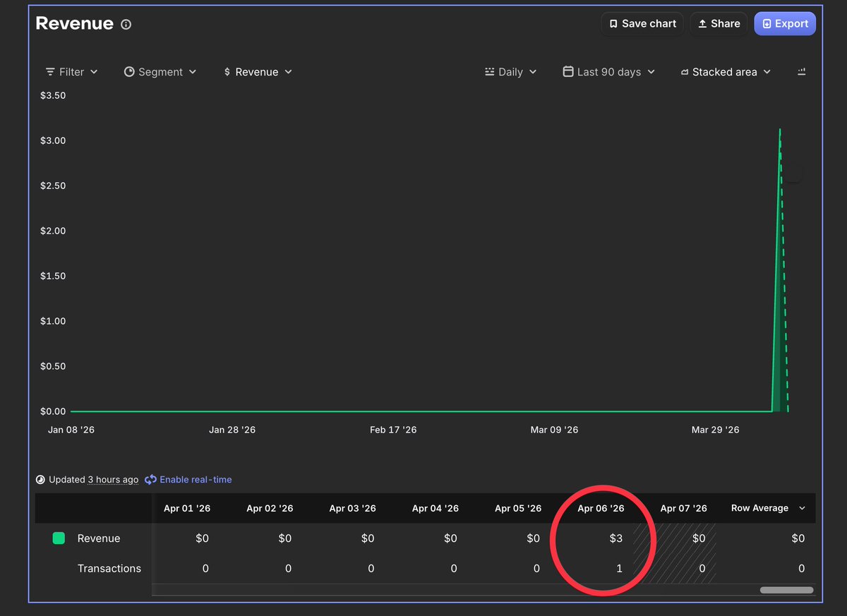
Task: Click the Apr 03 '26 column header
Action: [352, 508]
